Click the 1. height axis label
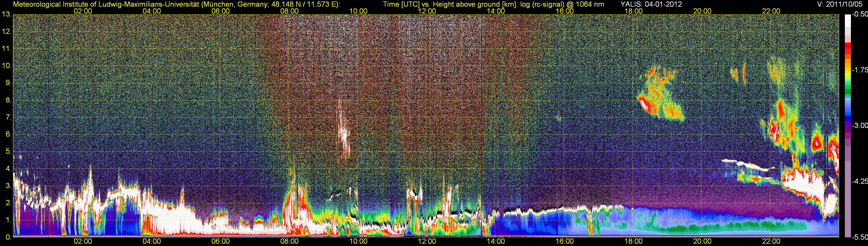The width and height of the screenshot is (868, 246). pyautogui.click(x=8, y=220)
